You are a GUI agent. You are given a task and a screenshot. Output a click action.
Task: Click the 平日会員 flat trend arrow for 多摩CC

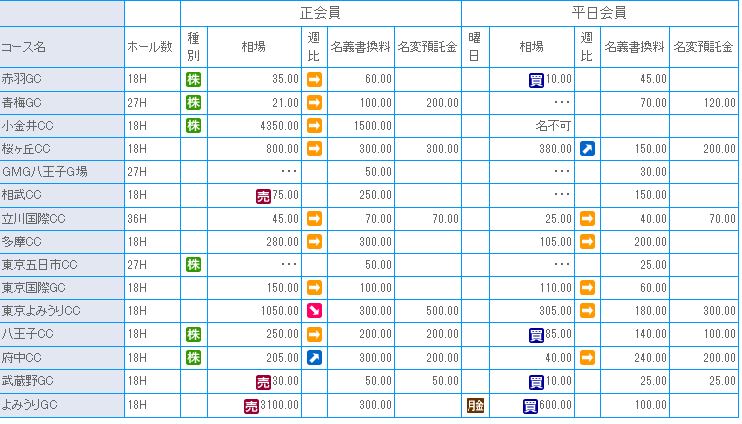click(x=587, y=242)
